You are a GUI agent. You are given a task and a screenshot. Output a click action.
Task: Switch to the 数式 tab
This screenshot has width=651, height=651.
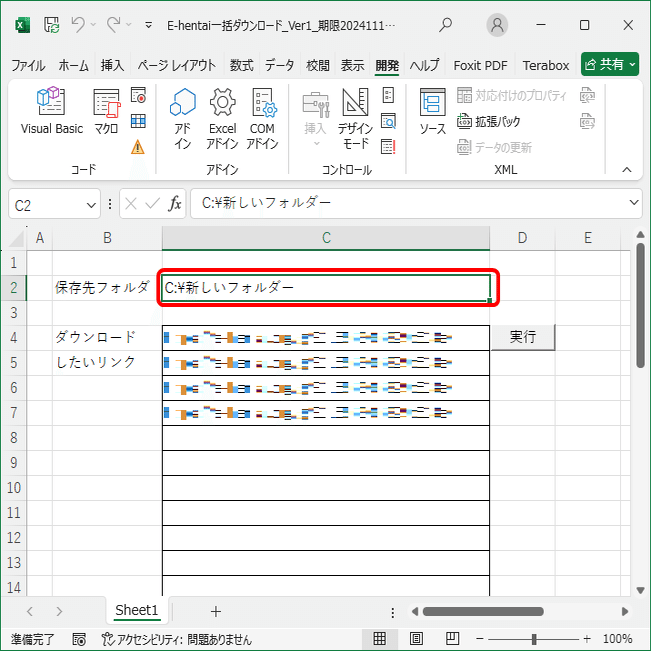coord(242,65)
